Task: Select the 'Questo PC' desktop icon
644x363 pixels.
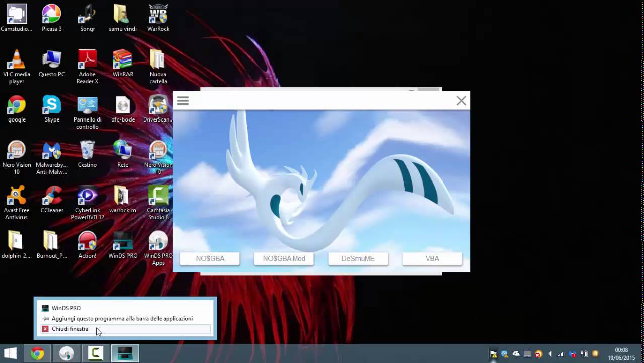Action: pos(52,64)
